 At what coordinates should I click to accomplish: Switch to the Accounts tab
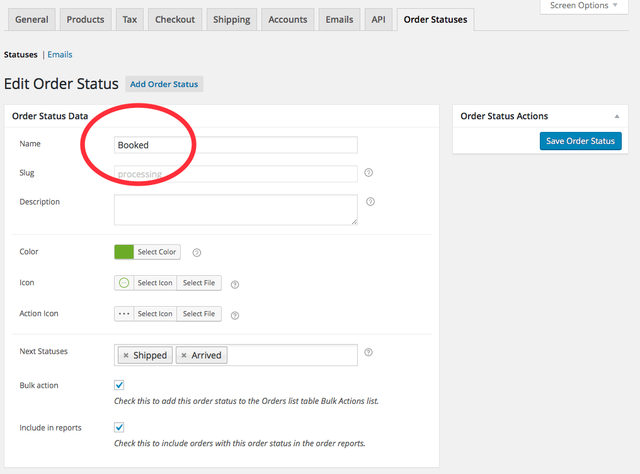pos(287,20)
